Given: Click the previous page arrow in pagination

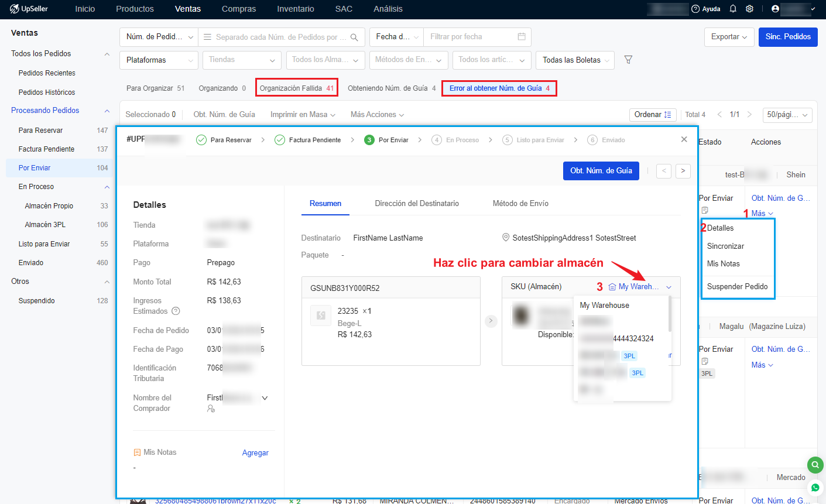Looking at the screenshot, I should (719, 115).
